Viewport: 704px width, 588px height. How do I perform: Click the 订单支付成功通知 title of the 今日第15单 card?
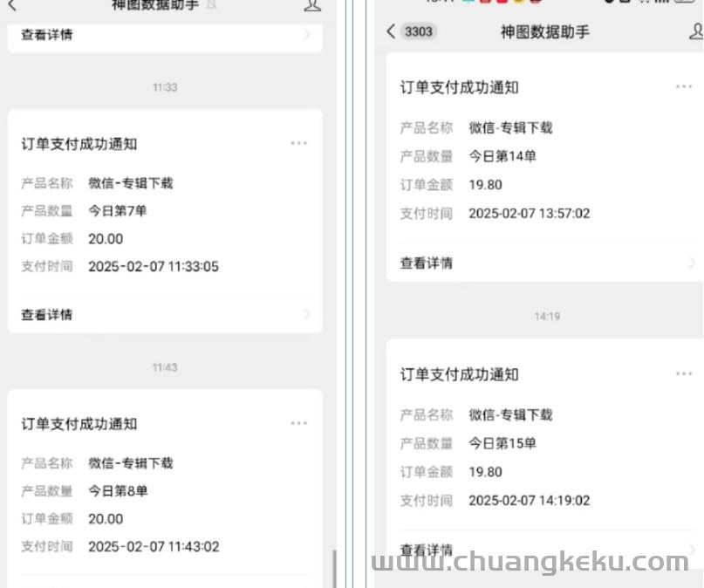pyautogui.click(x=460, y=374)
